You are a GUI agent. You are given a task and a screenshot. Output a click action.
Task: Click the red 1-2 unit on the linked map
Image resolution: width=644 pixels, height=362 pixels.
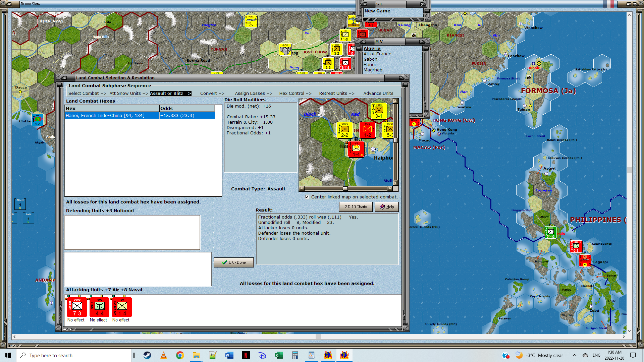367,130
